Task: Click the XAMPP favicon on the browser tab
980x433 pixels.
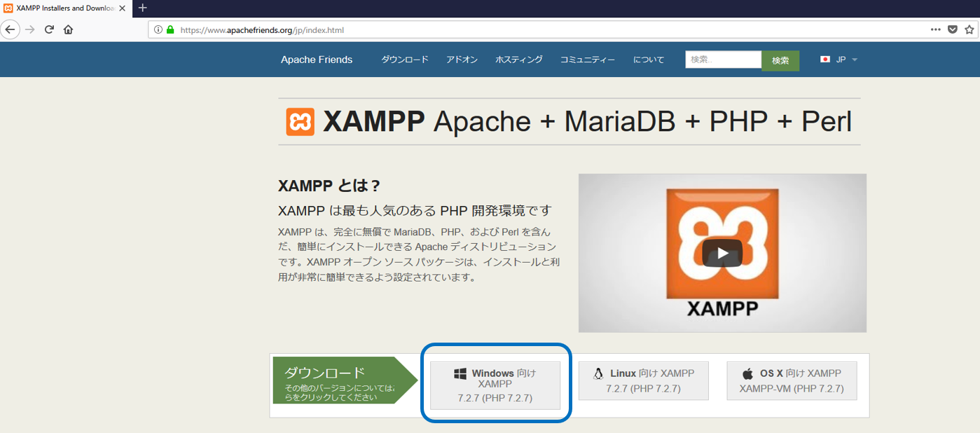Action: [8, 8]
